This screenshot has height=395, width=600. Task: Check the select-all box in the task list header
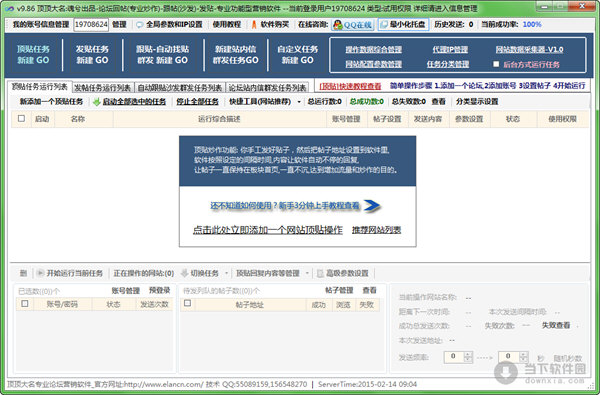(21, 119)
